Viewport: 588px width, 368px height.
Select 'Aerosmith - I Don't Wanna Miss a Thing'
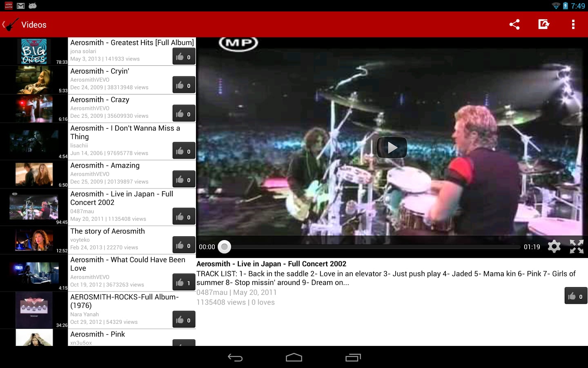pyautogui.click(x=125, y=132)
